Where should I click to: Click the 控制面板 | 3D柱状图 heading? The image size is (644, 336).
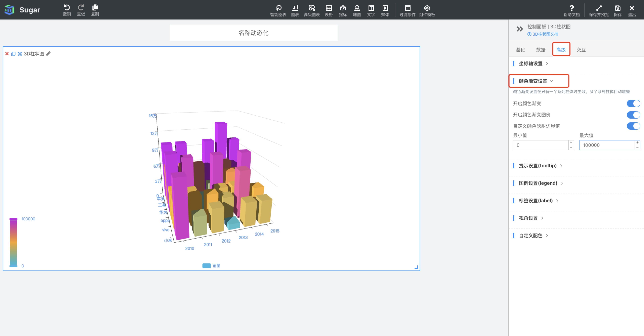(549, 27)
